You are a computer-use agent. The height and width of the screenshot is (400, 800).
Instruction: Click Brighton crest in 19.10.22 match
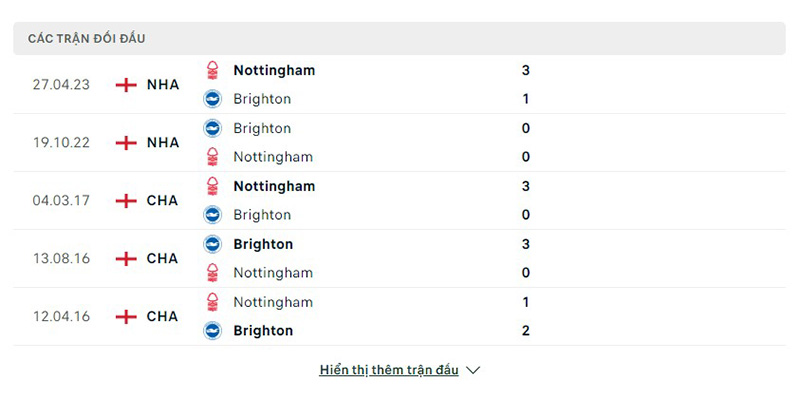[x=212, y=128]
